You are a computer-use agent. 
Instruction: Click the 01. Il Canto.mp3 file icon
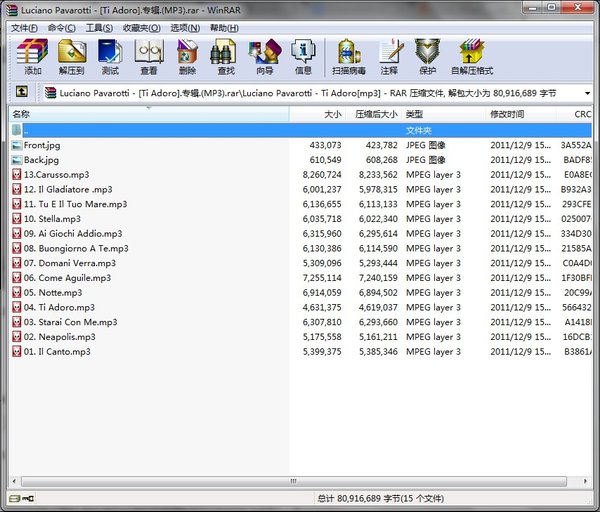point(16,352)
